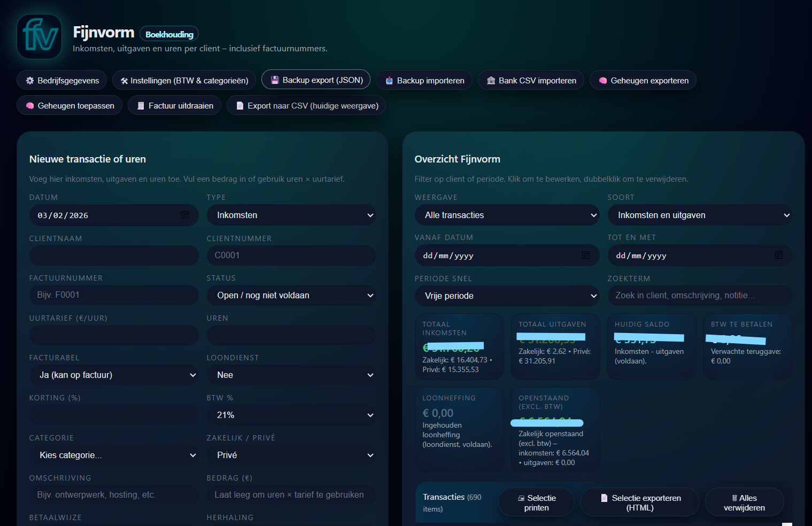812x526 pixels.
Task: Open the calendar picker for Tot en met
Action: [779, 255]
